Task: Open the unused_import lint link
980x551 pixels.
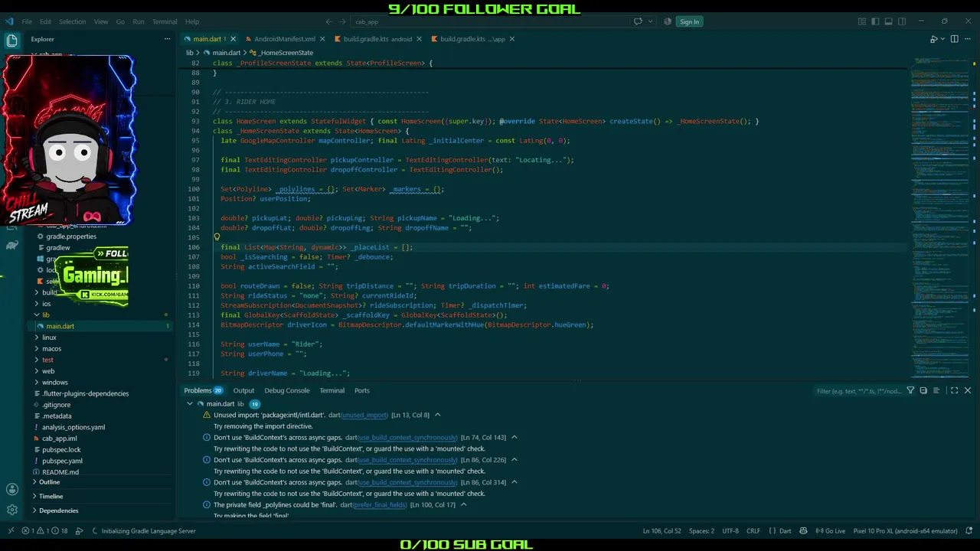Action: click(x=364, y=415)
